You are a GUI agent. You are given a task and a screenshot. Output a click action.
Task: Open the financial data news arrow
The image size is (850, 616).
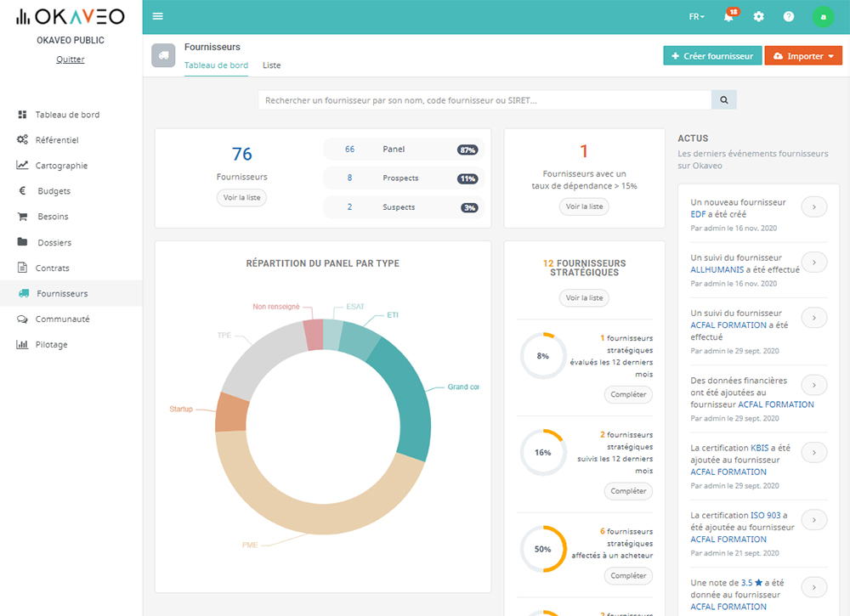(x=813, y=385)
